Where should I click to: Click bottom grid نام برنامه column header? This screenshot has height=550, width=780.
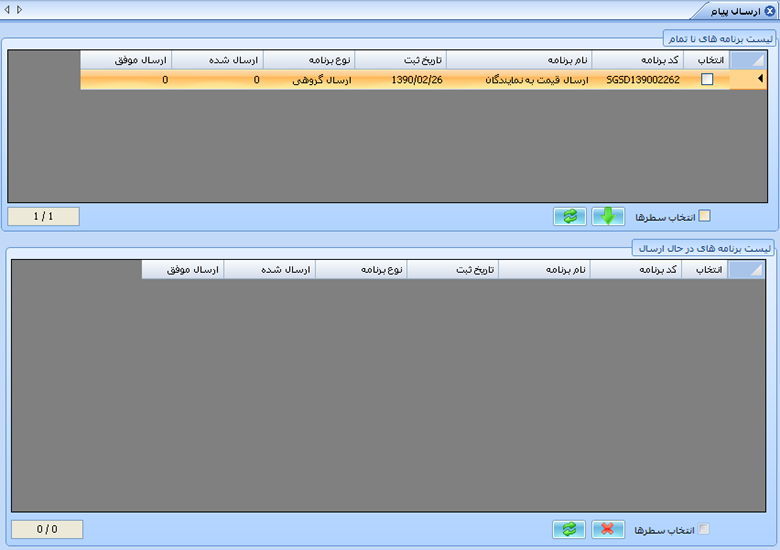[x=545, y=270]
